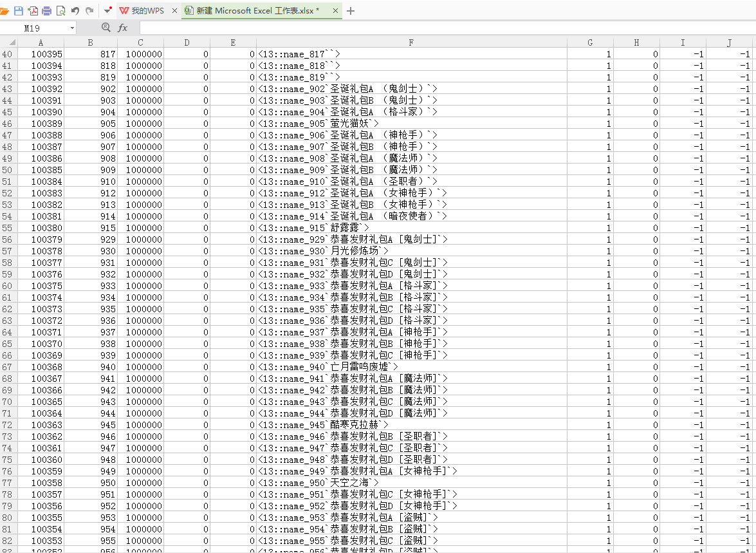Click the magnifier icon beside fx
Screen dimensions: 756x553
(x=106, y=28)
